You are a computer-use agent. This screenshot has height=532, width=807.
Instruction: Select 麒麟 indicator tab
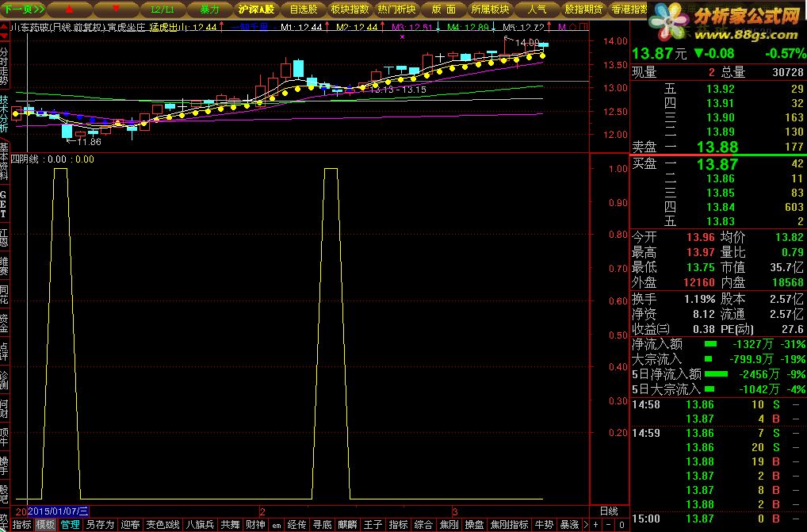(347, 525)
